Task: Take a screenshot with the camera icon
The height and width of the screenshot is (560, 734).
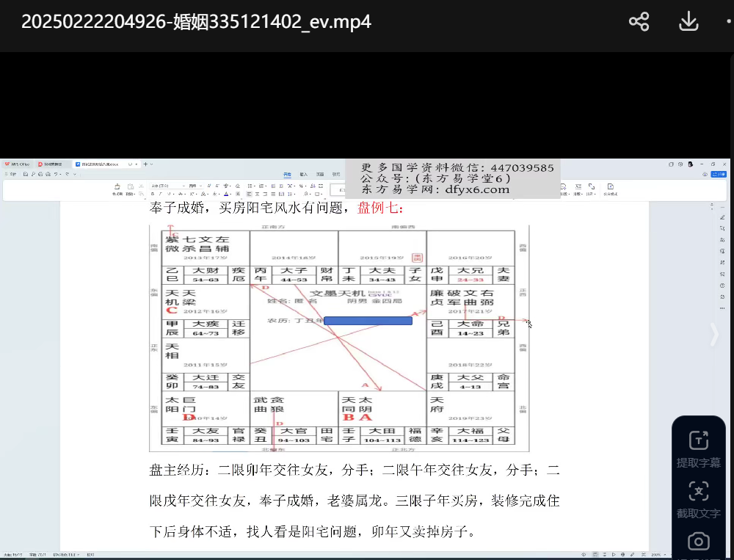Action: (x=698, y=542)
